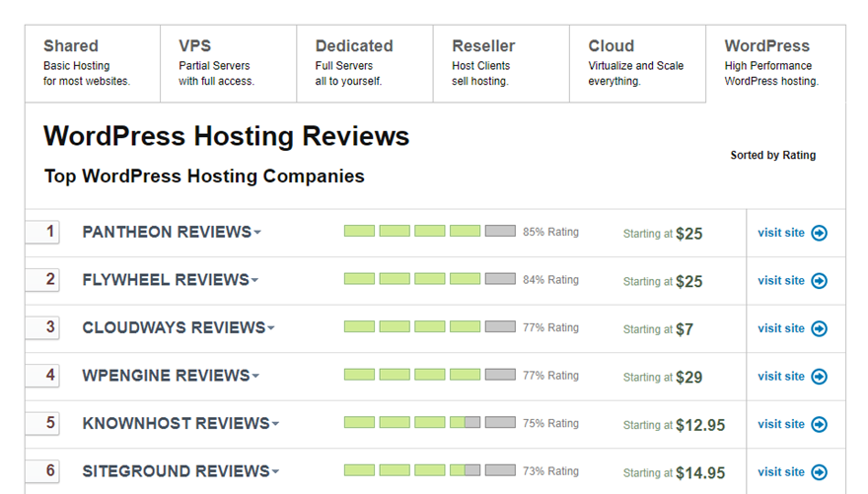Click Top WordPress Hosting Companies subheading
868x494 pixels.
point(204,176)
